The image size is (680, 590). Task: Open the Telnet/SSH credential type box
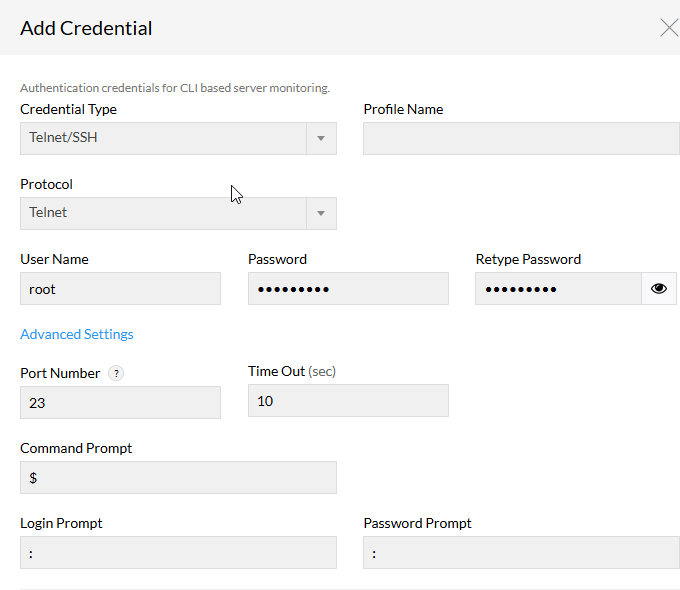(164, 139)
